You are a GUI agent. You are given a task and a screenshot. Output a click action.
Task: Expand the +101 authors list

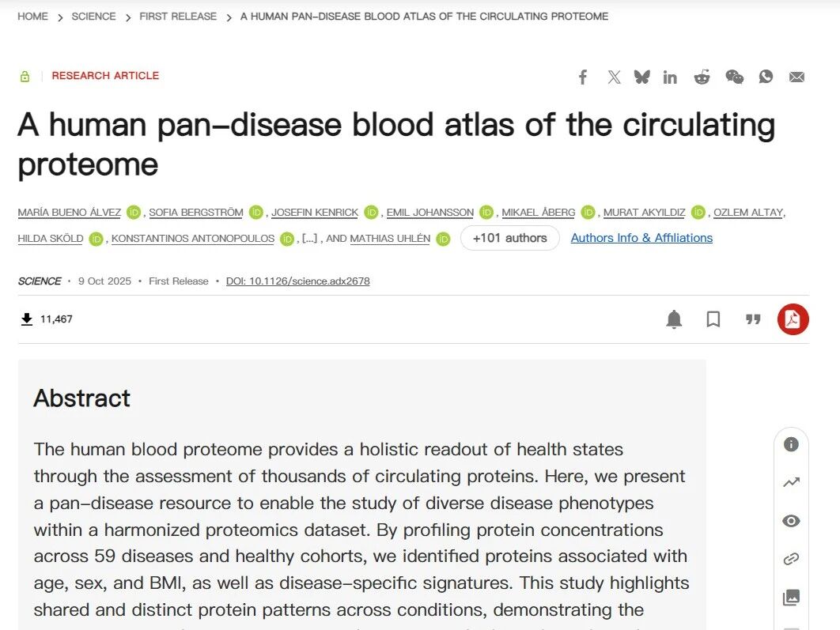(x=509, y=238)
